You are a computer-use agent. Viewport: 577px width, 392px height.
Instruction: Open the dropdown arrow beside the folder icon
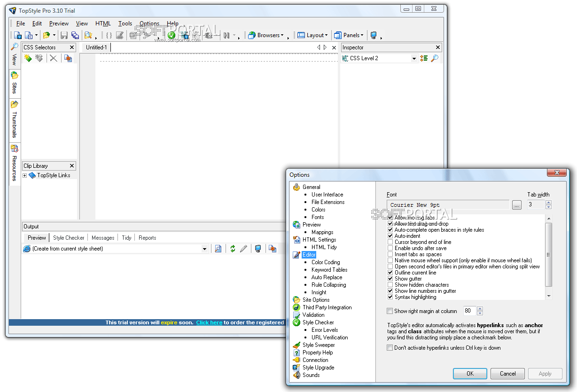click(x=54, y=35)
